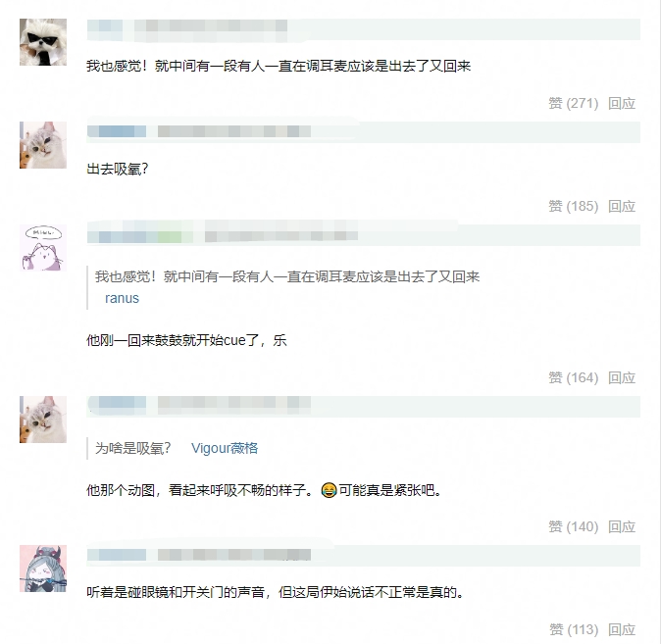
Task: Like the comment with 271 likes
Action: 574,103
